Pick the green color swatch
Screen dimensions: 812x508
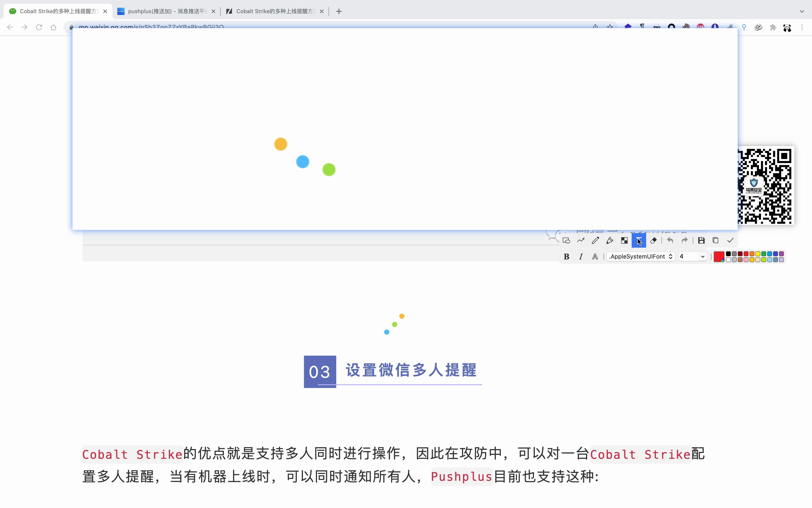coord(764,254)
